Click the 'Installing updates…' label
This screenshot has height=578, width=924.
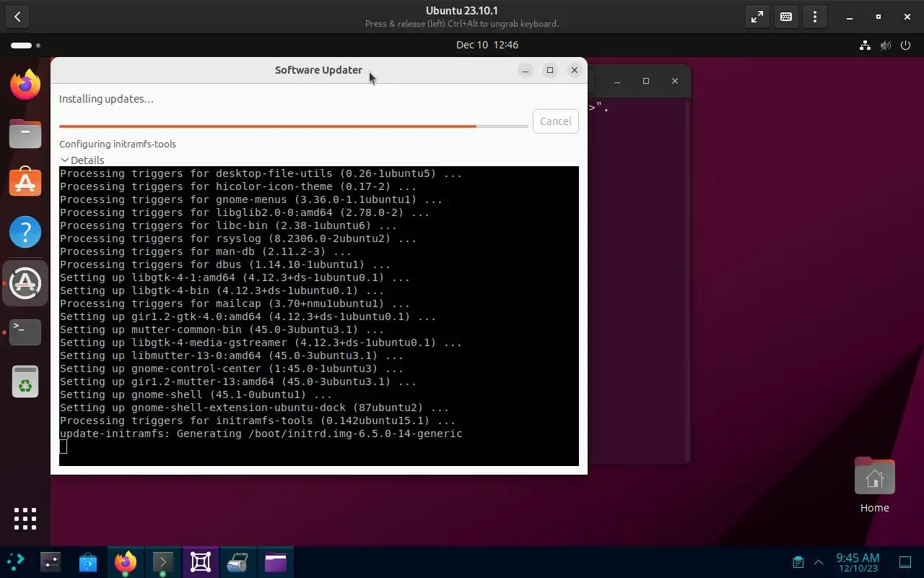pos(106,99)
